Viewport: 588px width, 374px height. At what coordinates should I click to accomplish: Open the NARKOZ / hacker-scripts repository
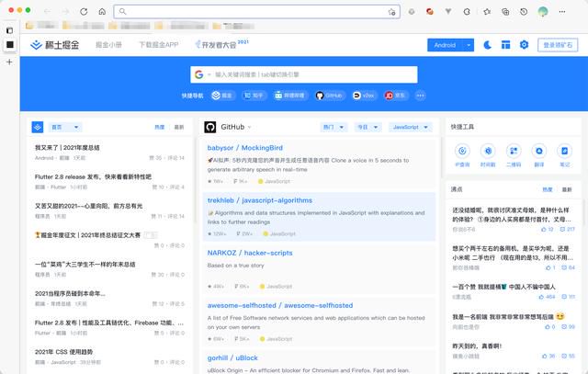pyautogui.click(x=250, y=253)
